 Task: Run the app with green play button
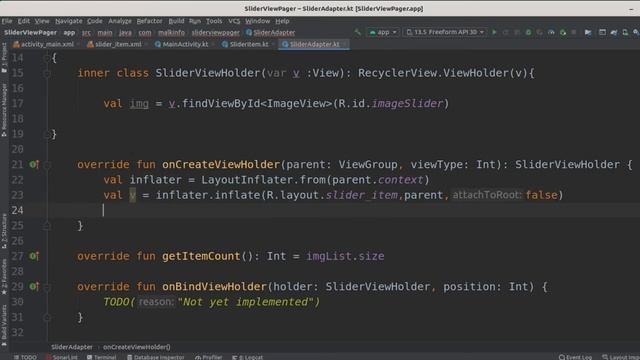pyautogui.click(x=494, y=32)
